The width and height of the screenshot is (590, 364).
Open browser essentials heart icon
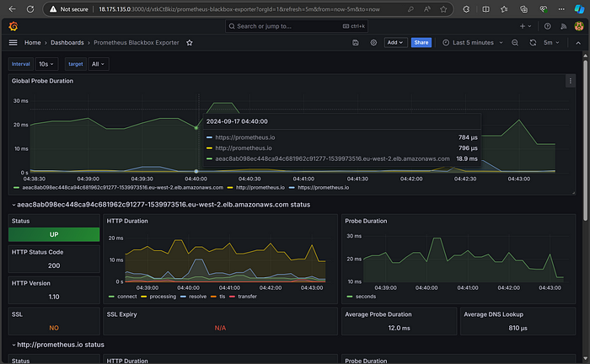(x=543, y=9)
